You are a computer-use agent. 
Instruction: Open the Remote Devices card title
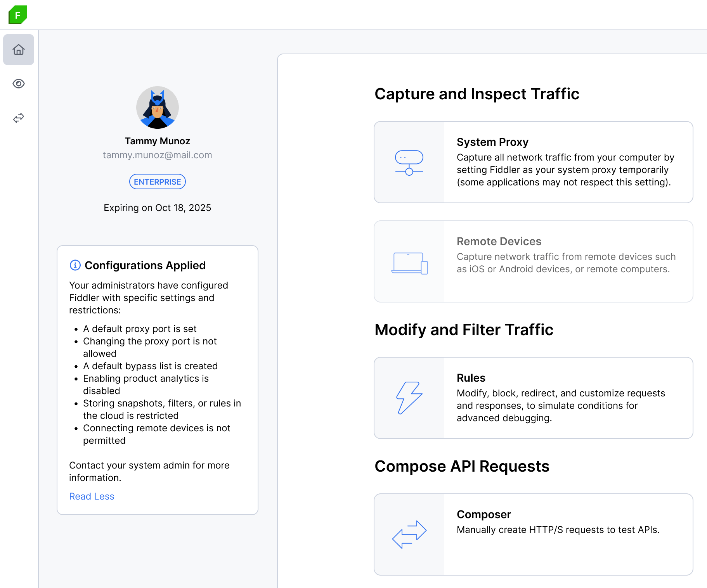(499, 241)
